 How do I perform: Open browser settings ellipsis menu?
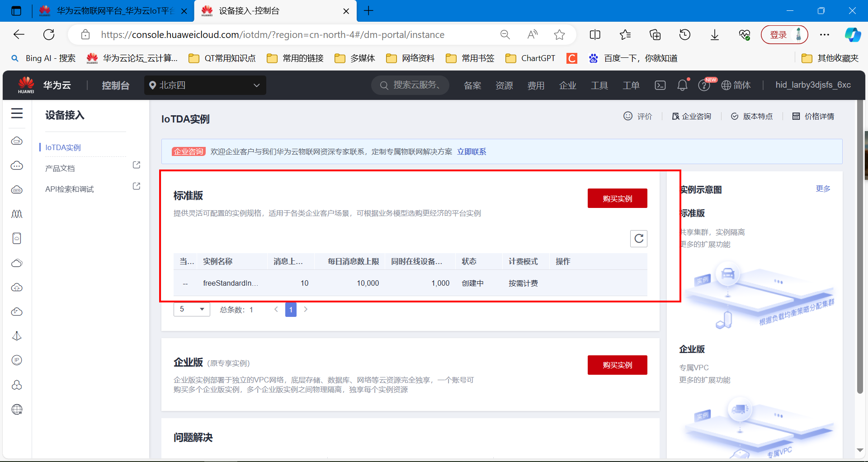(x=825, y=35)
